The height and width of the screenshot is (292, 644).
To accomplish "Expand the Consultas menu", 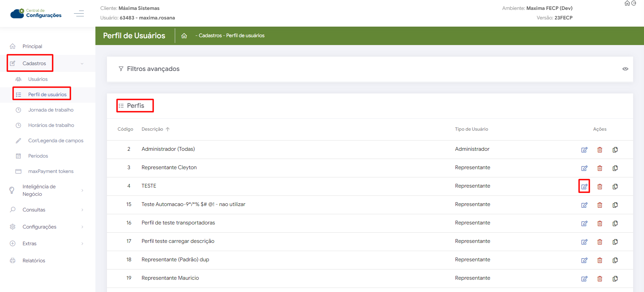I will (34, 210).
